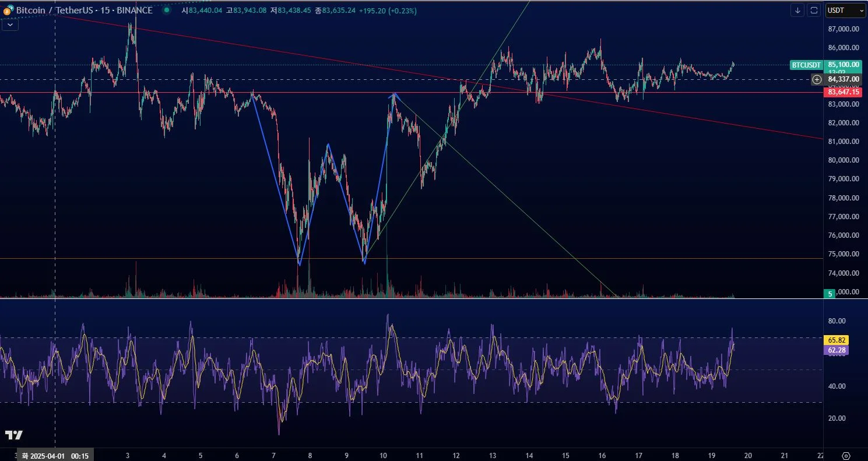
Task: Collapse the legend with the chevron button
Action: click(x=10, y=24)
